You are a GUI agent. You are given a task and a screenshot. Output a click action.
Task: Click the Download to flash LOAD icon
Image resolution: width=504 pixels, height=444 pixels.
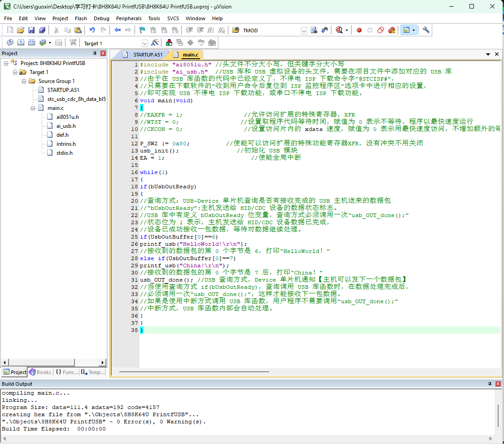(x=73, y=43)
